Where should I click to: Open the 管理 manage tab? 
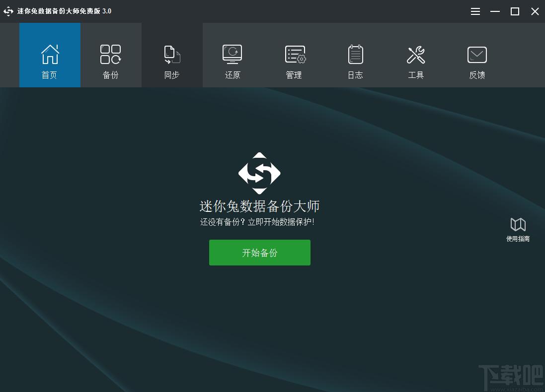pos(294,55)
